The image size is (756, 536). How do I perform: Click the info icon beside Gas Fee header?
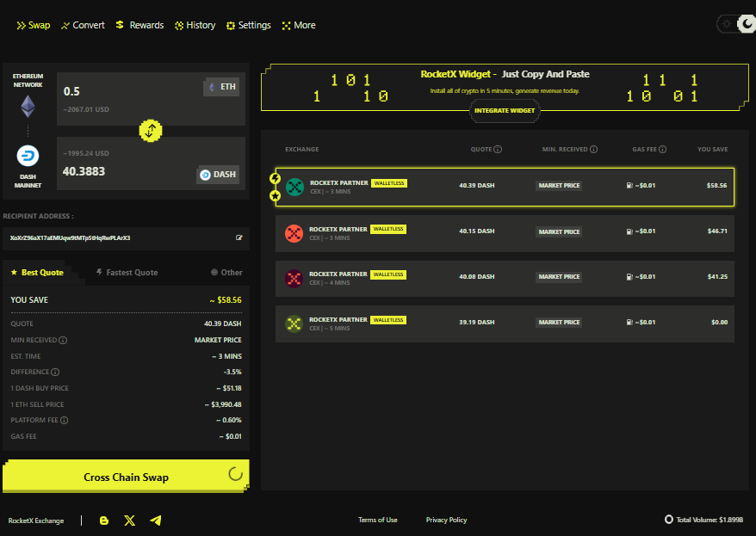pyautogui.click(x=663, y=150)
